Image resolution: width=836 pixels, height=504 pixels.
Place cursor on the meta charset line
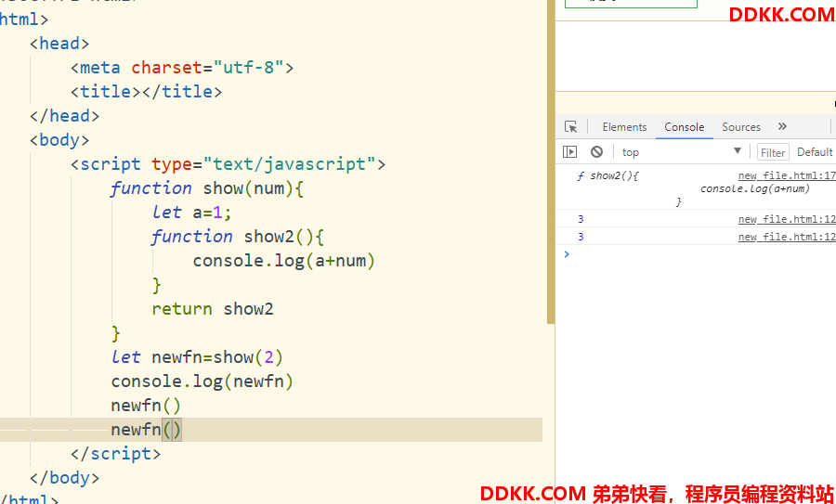click(x=182, y=68)
